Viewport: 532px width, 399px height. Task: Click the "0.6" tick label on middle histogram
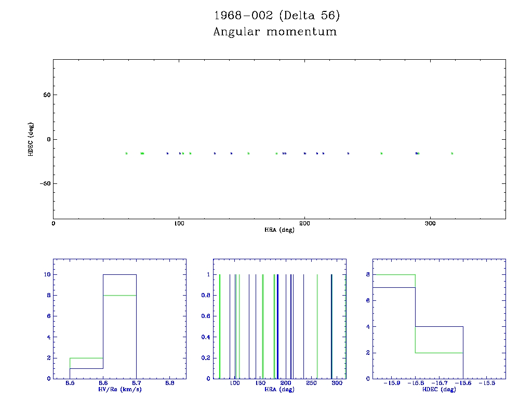coord(206,316)
